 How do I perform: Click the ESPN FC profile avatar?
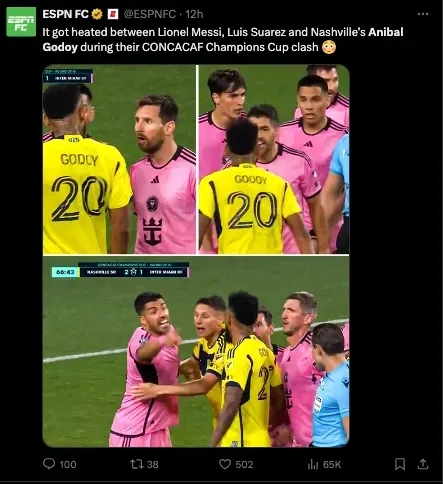pyautogui.click(x=21, y=22)
